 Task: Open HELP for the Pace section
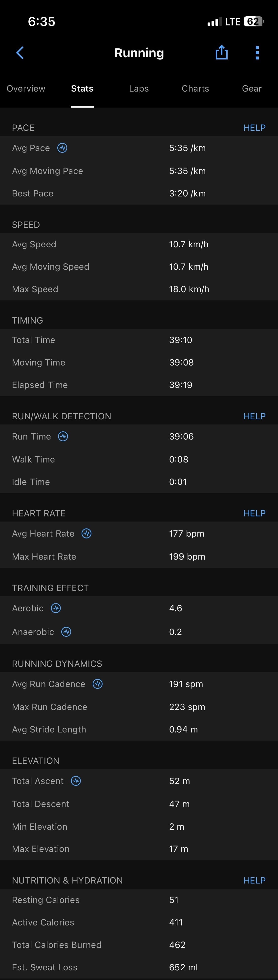click(254, 128)
